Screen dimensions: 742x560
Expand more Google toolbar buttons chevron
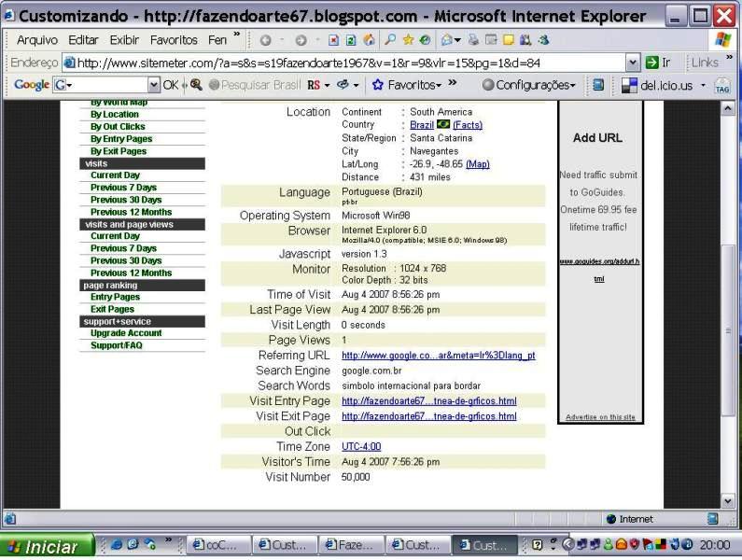tap(453, 82)
